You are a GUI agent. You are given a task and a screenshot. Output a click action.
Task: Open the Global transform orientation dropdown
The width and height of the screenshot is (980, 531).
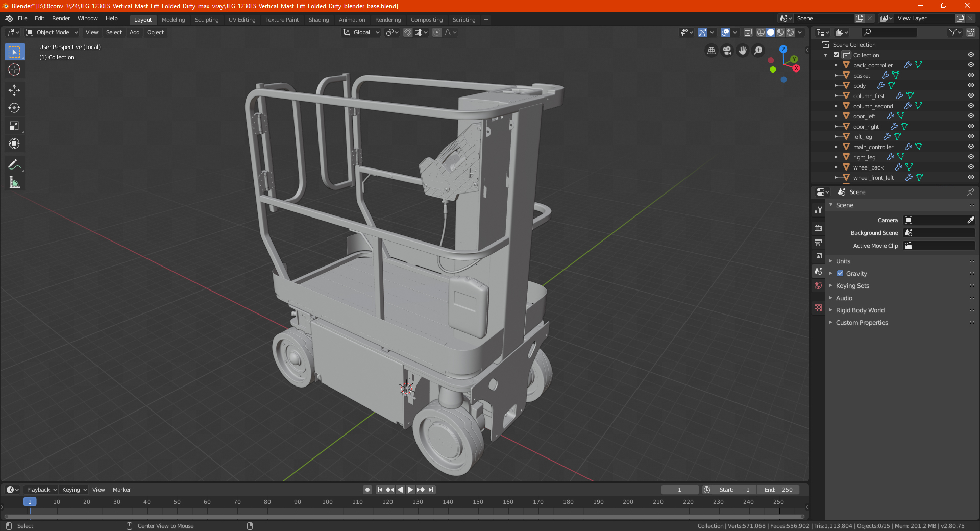tap(361, 32)
